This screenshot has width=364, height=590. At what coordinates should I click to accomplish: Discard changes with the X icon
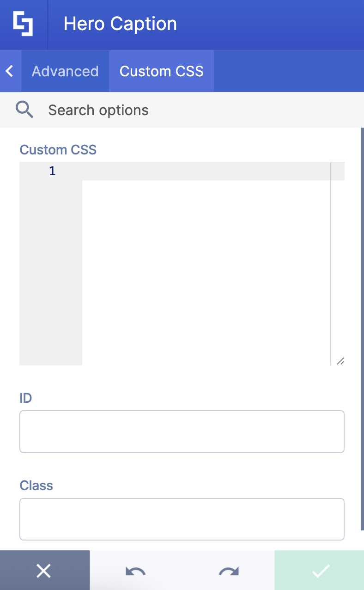(44, 570)
